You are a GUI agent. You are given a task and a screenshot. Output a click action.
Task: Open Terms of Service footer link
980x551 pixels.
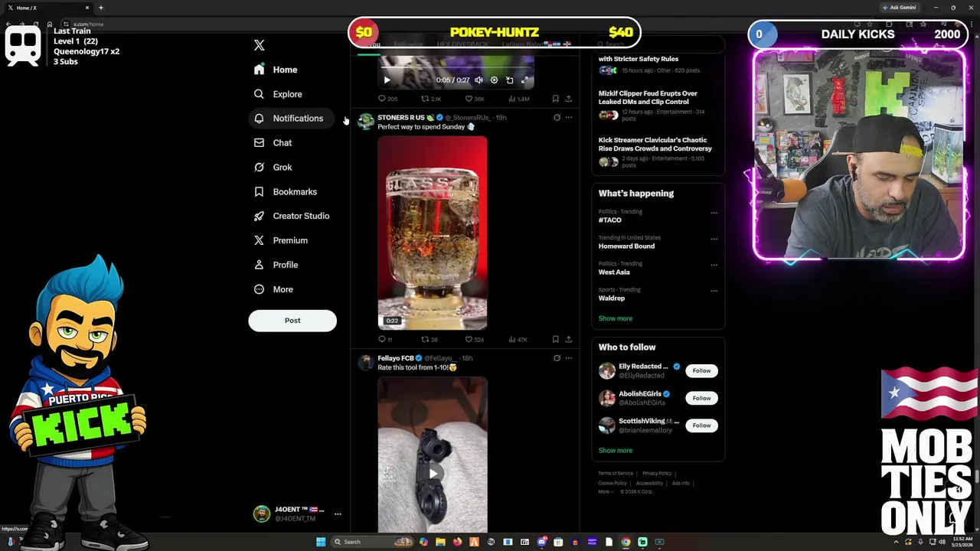tap(616, 473)
